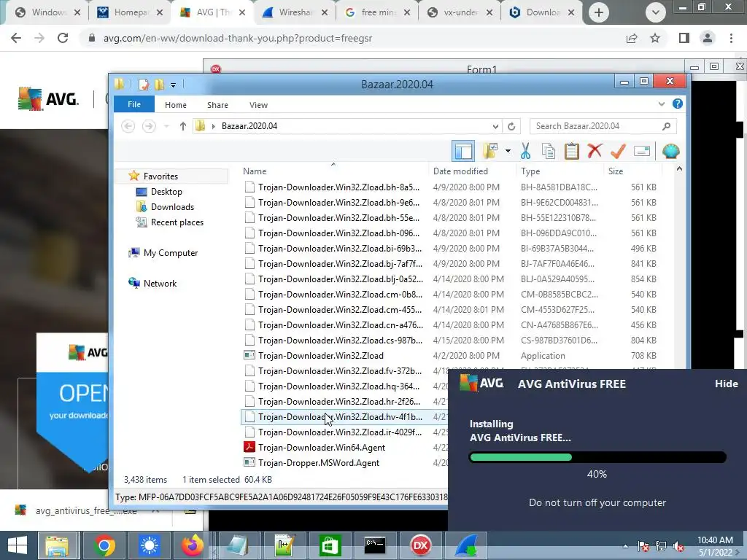Toggle the preview pane layout icon
The image size is (747, 560).
click(463, 151)
